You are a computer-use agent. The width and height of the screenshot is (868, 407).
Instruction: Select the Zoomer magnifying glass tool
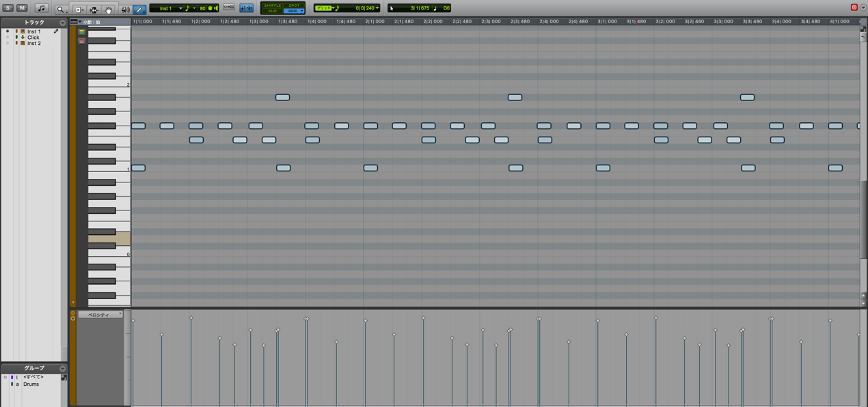pyautogui.click(x=61, y=10)
